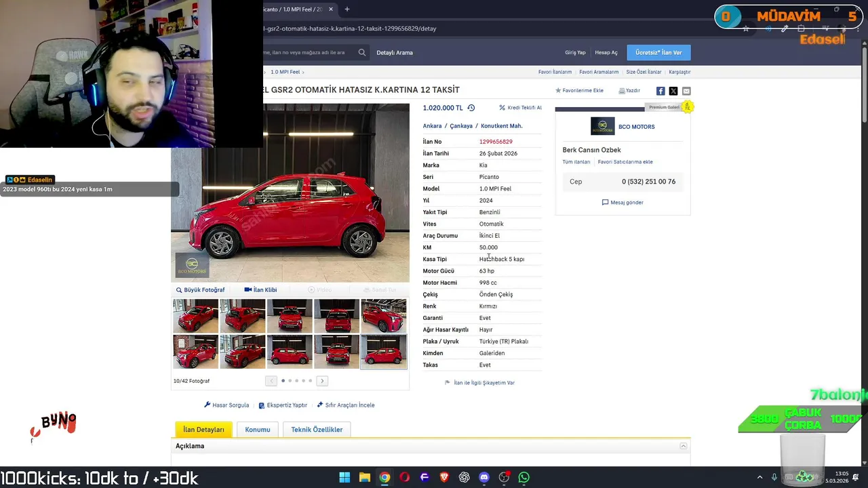
Task: Click the 1.020.000 TL price
Action: click(442, 108)
